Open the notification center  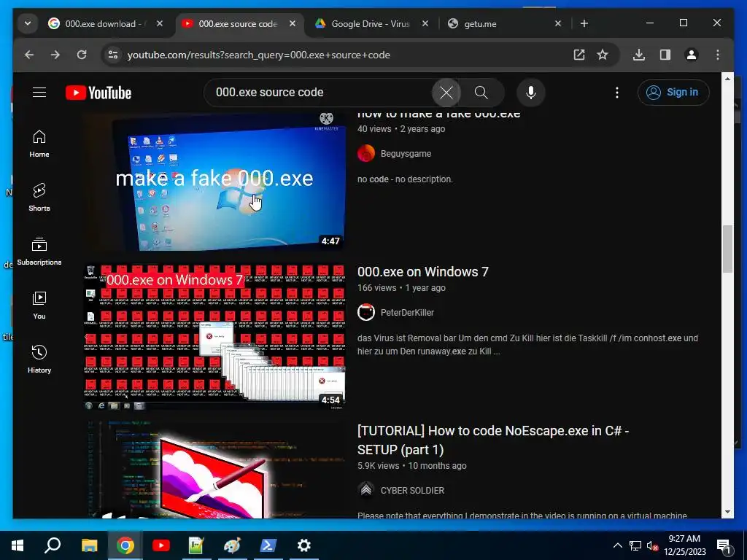tap(724, 546)
